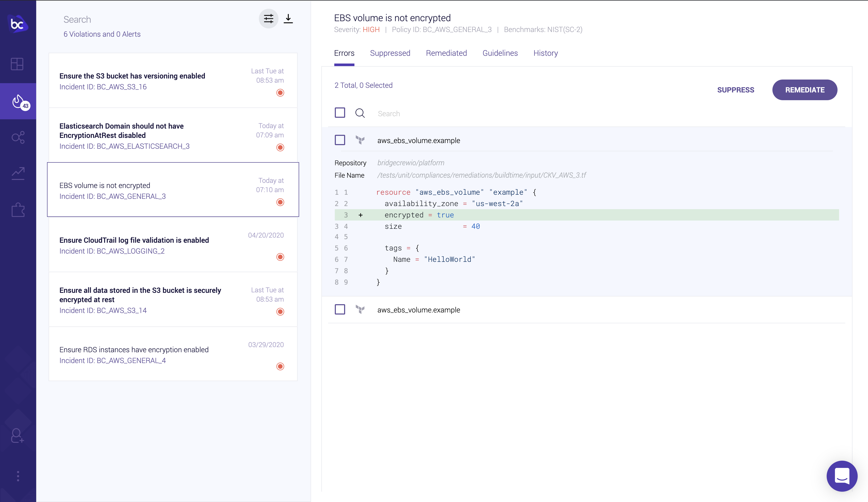868x502 pixels.
Task: Click '2 Total, 0 Selected' text
Action: coord(363,85)
